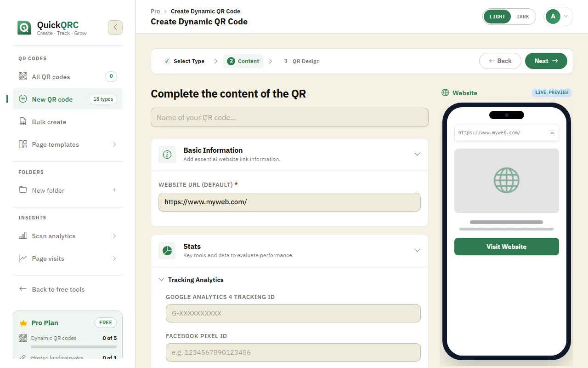The width and height of the screenshot is (588, 368).
Task: Click the phone preview URL bar
Action: [507, 132]
